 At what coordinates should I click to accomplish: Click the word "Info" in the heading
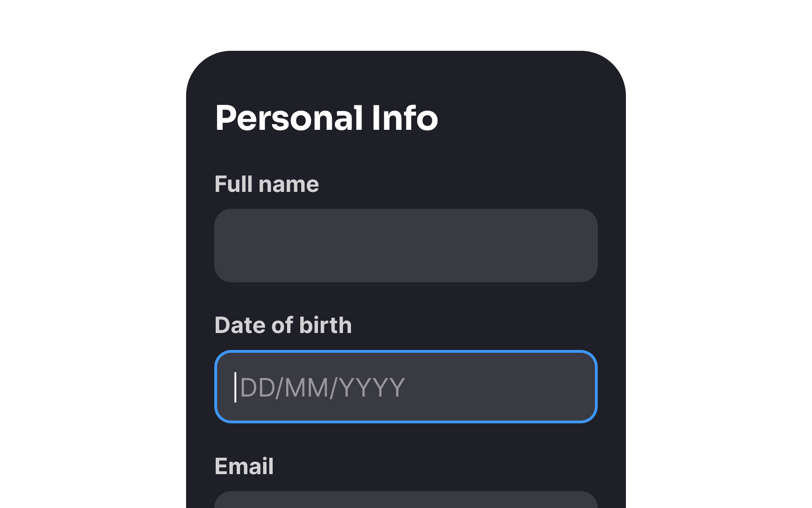click(405, 118)
